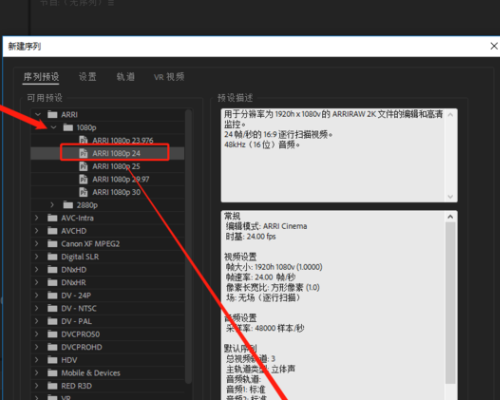Click the DVCPROHD folder icon
The height and width of the screenshot is (400, 500).
click(52, 347)
